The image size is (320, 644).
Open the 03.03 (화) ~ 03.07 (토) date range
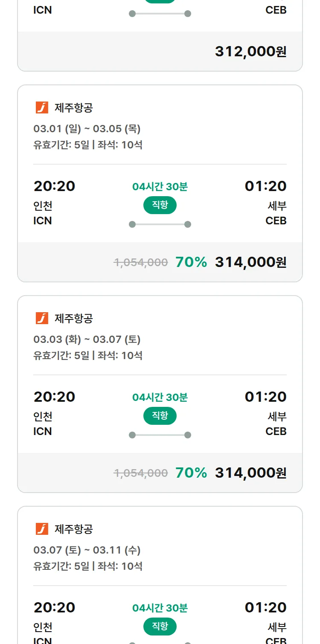87,339
